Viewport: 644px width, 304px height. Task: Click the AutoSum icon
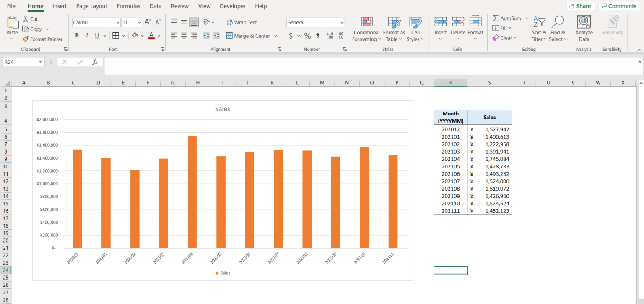click(x=507, y=18)
